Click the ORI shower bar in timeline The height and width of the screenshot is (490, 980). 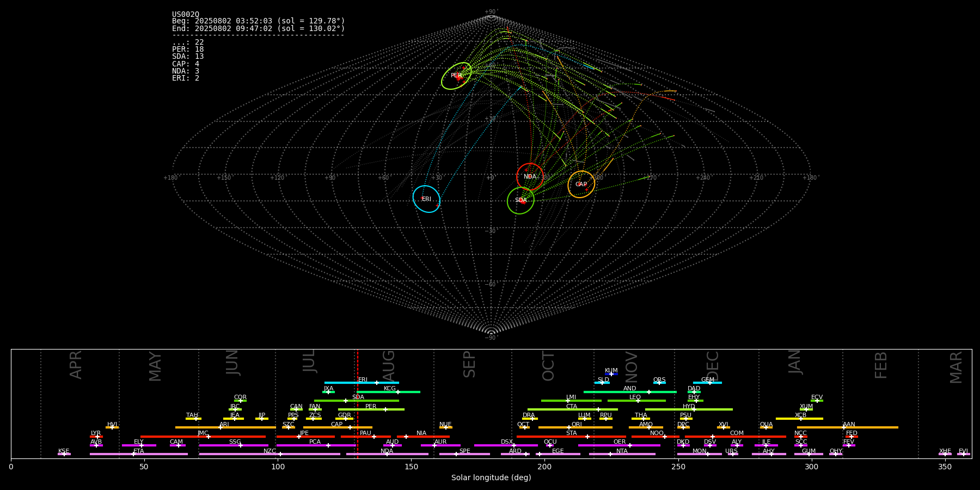tap(575, 427)
